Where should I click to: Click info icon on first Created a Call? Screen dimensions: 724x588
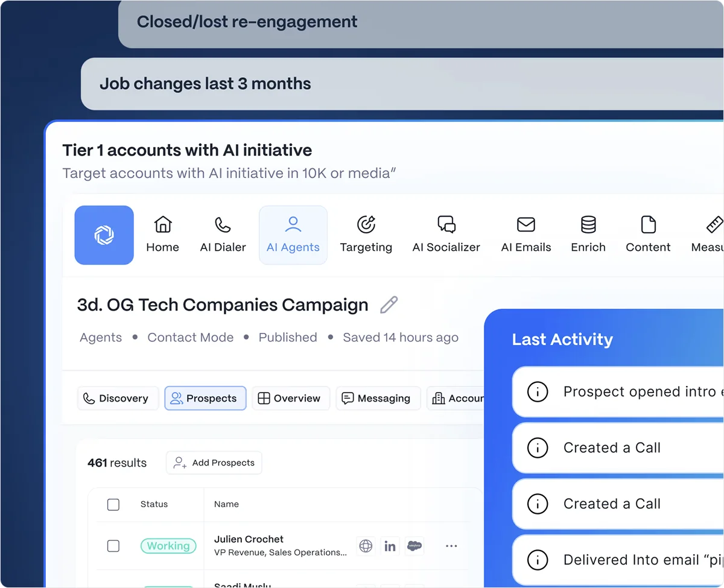click(x=537, y=448)
